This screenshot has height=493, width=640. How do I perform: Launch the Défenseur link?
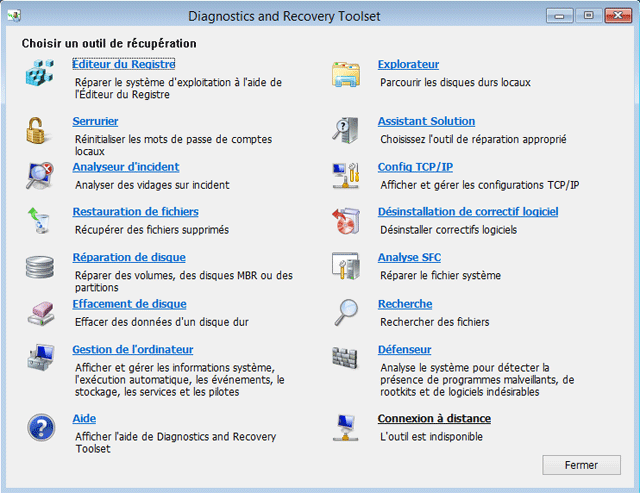click(404, 350)
